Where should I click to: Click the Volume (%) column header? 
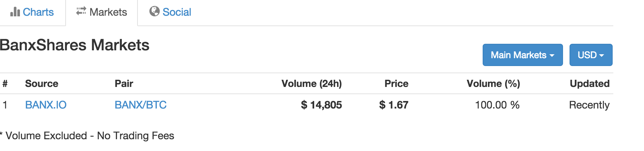pos(493,84)
